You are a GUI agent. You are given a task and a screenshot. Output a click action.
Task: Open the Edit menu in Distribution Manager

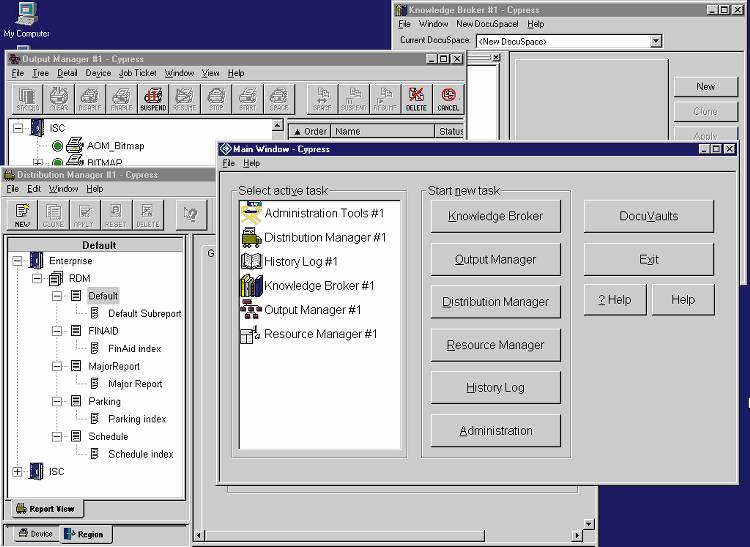coord(34,189)
